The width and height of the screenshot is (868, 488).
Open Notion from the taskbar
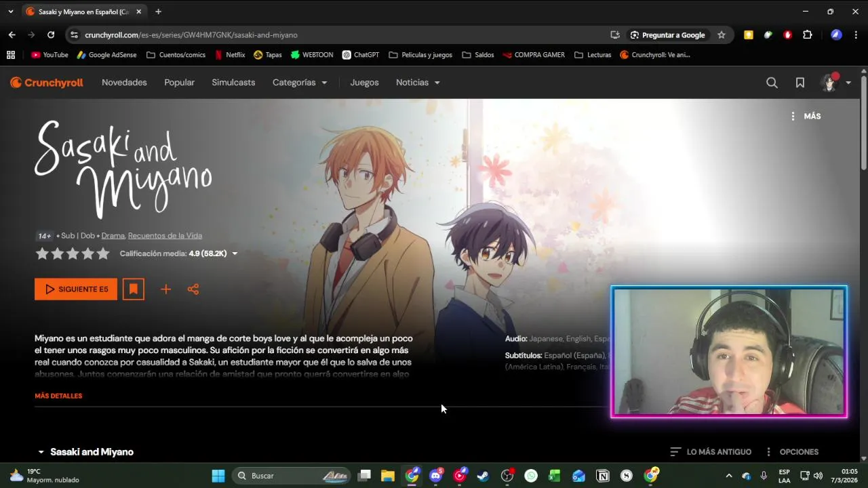(x=602, y=476)
